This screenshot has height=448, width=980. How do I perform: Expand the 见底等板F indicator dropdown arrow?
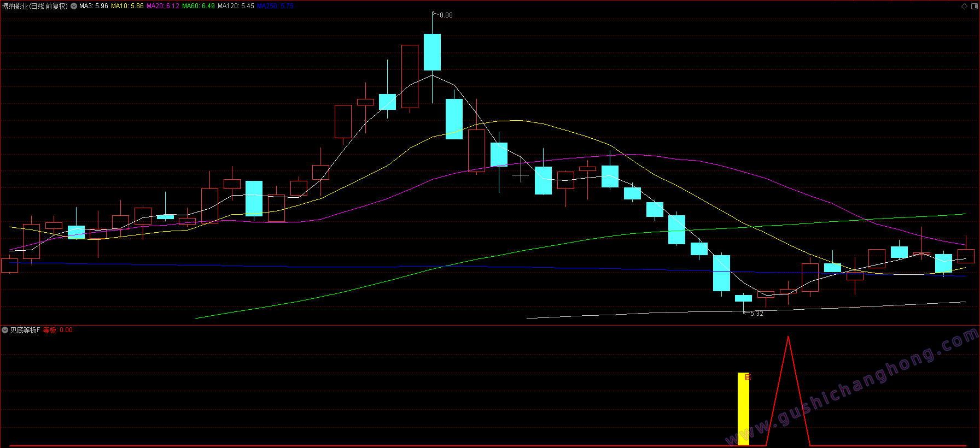(5, 330)
